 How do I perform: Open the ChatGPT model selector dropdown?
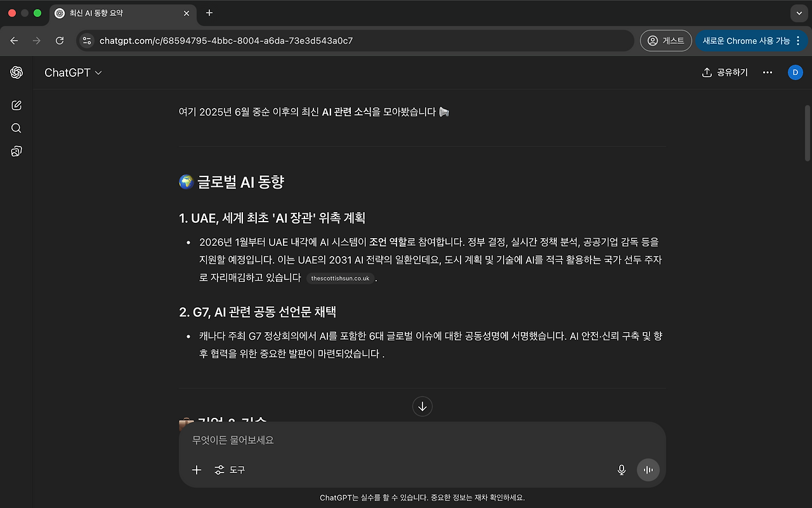pos(72,72)
